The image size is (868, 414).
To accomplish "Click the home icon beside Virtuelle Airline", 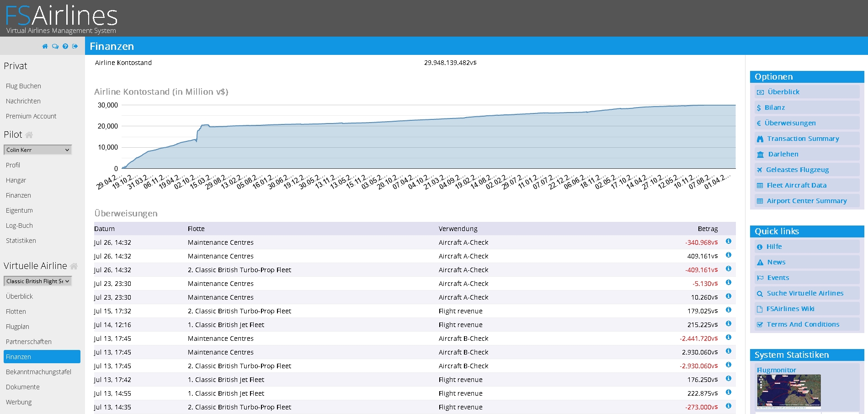I will click(x=74, y=266).
